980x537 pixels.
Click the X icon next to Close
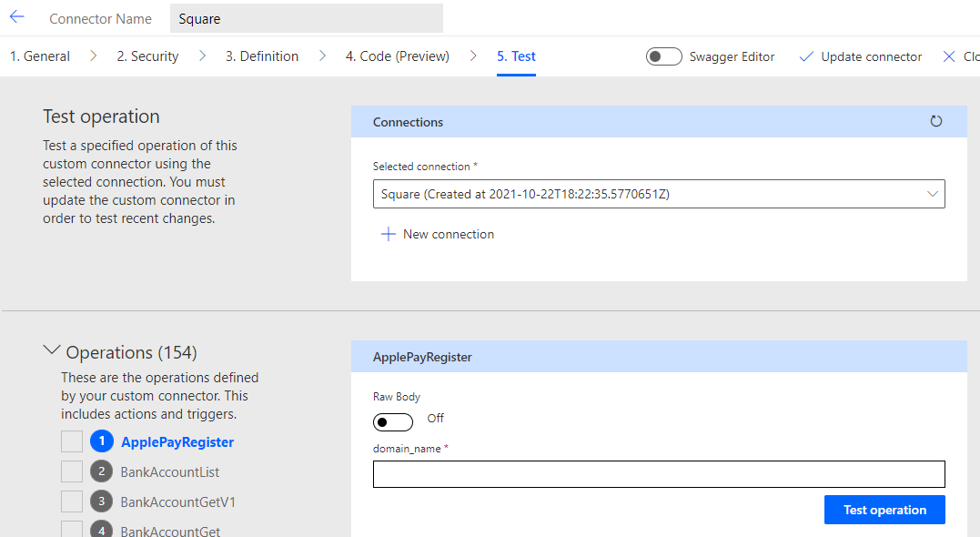949,56
